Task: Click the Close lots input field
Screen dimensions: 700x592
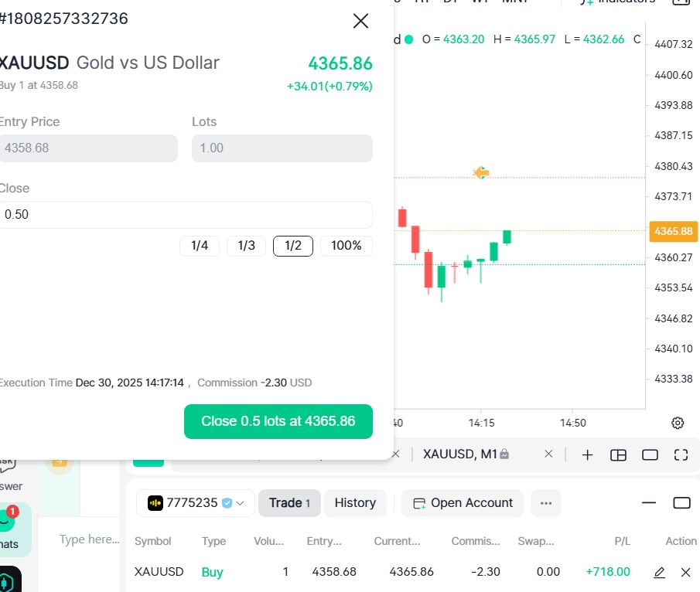Action: point(184,215)
